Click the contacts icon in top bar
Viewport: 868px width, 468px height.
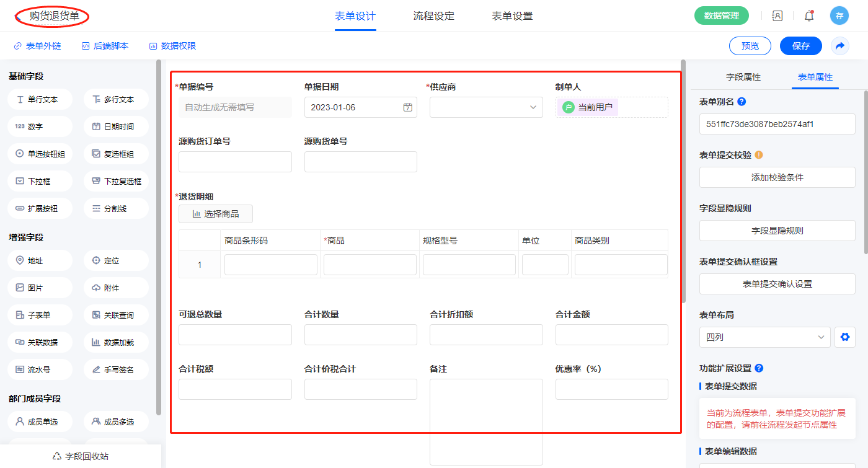pos(777,16)
